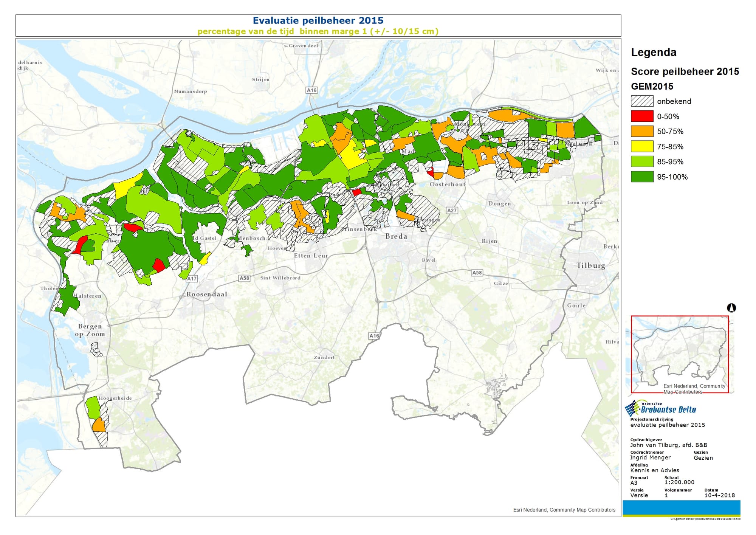Click the 'Bergen op Zoom' city label
The height and width of the screenshot is (535, 756).
pos(90,330)
